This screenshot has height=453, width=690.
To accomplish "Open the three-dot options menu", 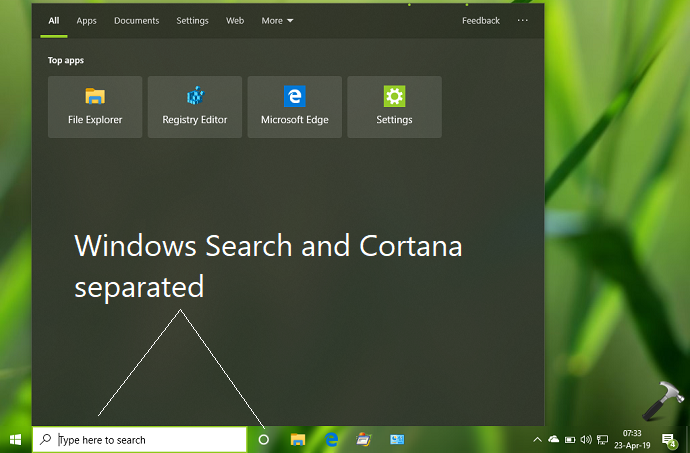I will (522, 20).
